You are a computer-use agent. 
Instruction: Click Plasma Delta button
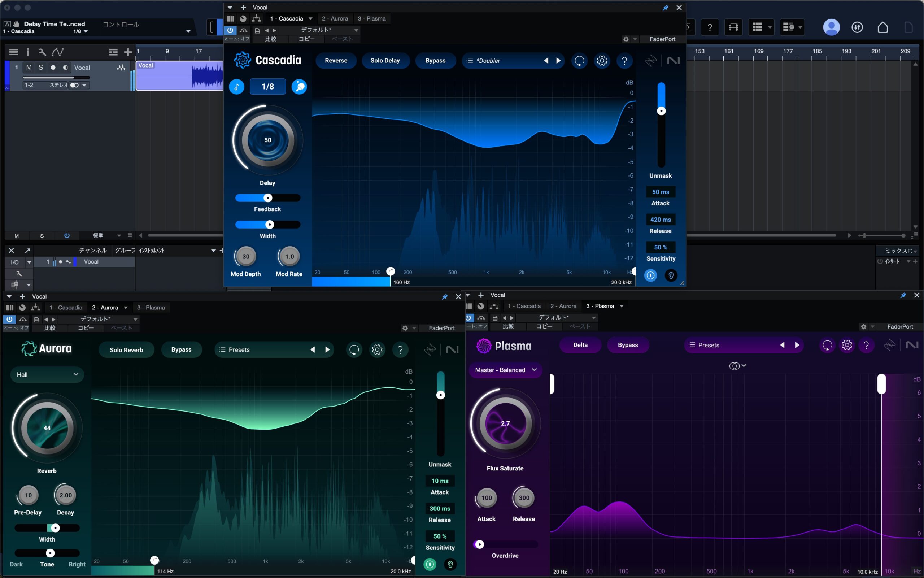580,345
